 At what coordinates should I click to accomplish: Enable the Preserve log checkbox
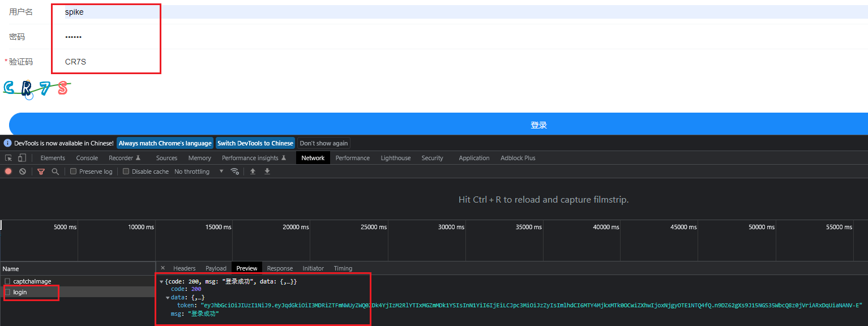[x=74, y=171]
